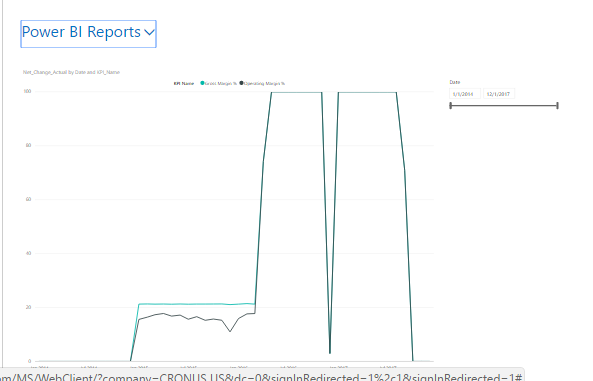Image resolution: width=593 pixels, height=381 pixels.
Task: Highlight the Gross Margin % legend label
Action: [220, 83]
